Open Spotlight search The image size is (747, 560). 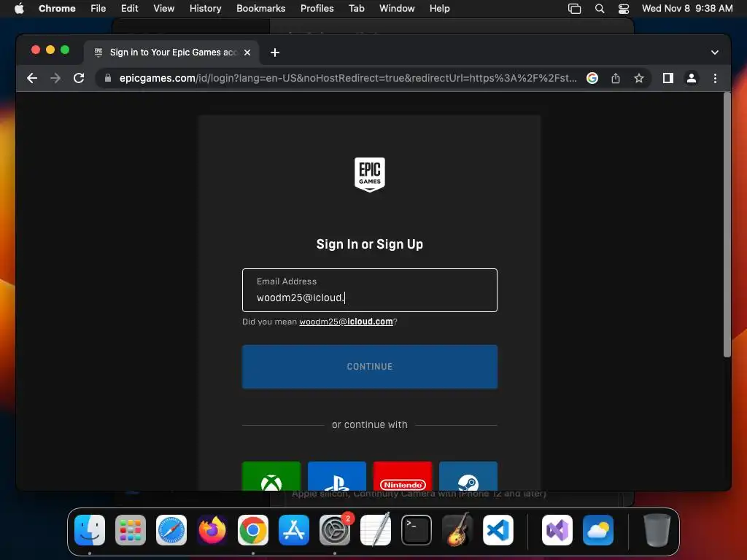600,9
